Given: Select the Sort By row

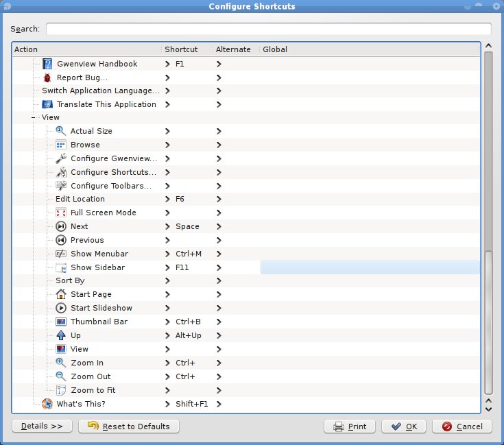Looking at the screenshot, I should (70, 280).
